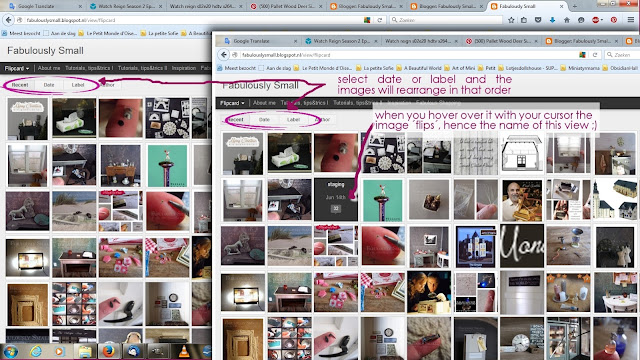The height and width of the screenshot is (360, 640).
Task: Launch VLC media player from the taskbar
Action: [184, 351]
